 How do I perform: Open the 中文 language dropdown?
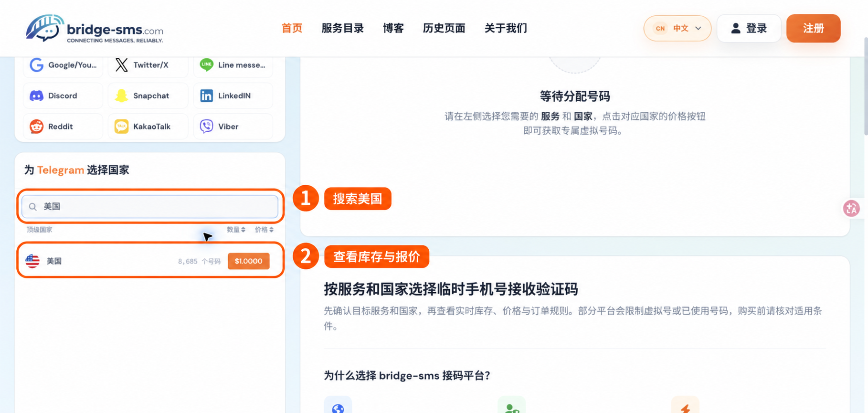pos(677,28)
